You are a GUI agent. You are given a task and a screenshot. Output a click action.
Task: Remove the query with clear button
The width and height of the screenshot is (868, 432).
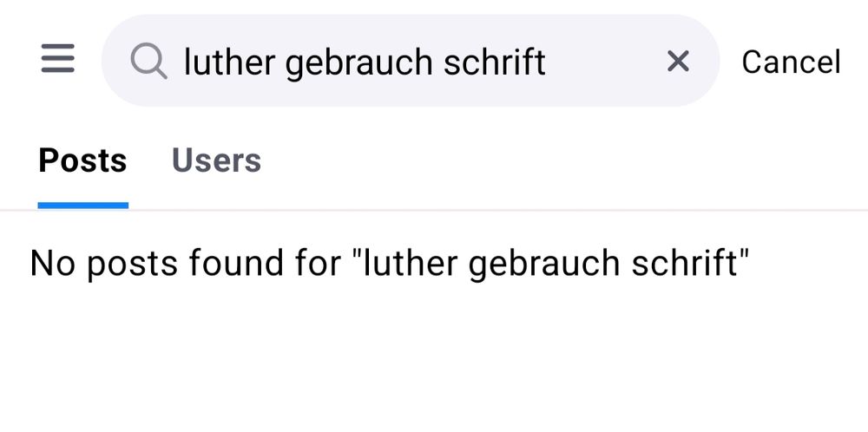pyautogui.click(x=677, y=62)
